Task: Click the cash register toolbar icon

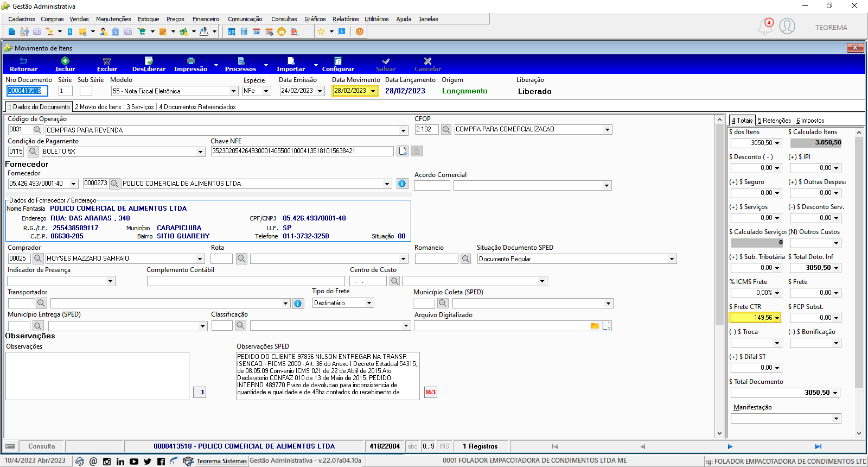Action: pos(204,31)
